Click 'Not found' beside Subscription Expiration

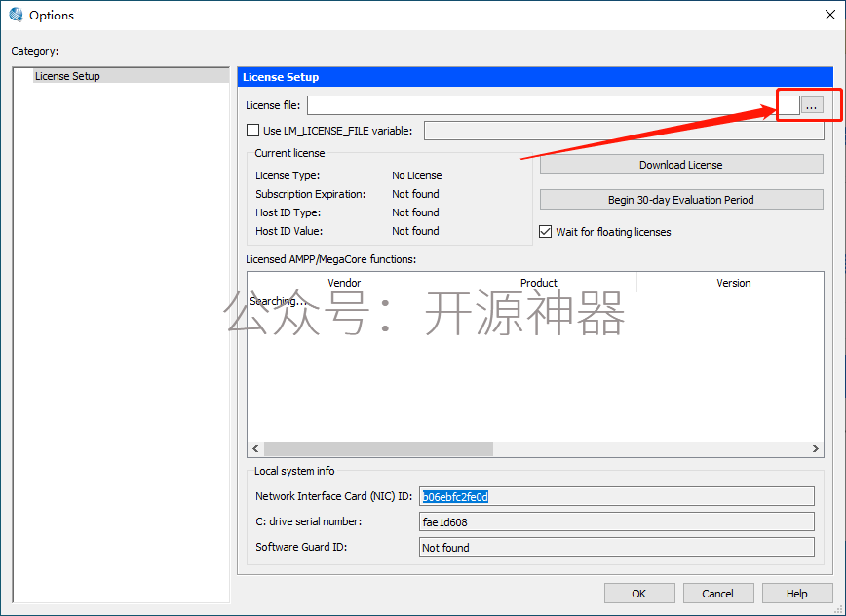click(x=415, y=194)
